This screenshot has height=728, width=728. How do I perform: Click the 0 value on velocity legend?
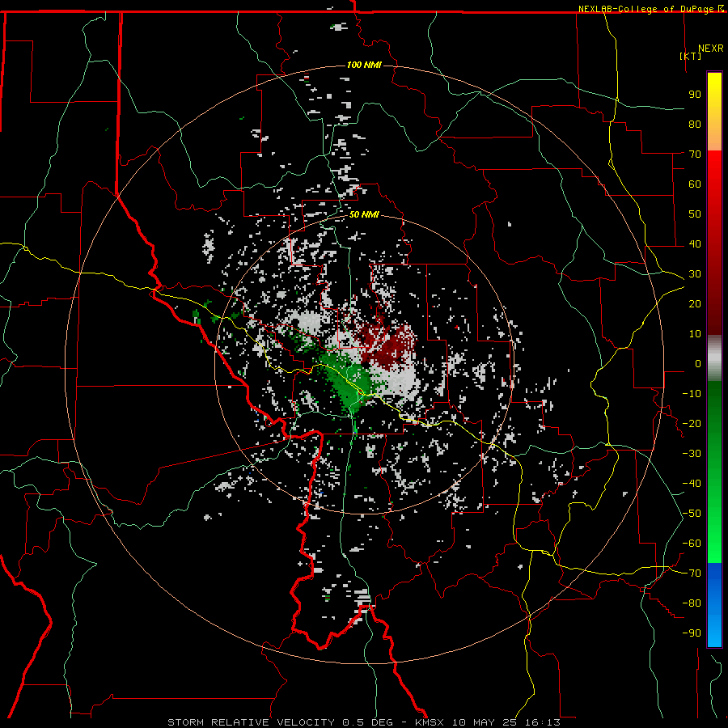(x=698, y=364)
